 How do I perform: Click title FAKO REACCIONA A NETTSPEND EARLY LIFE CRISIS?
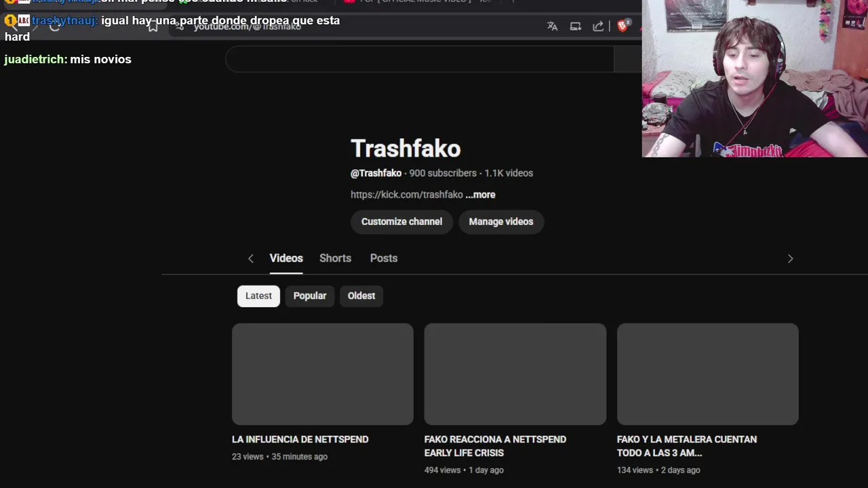[495, 446]
